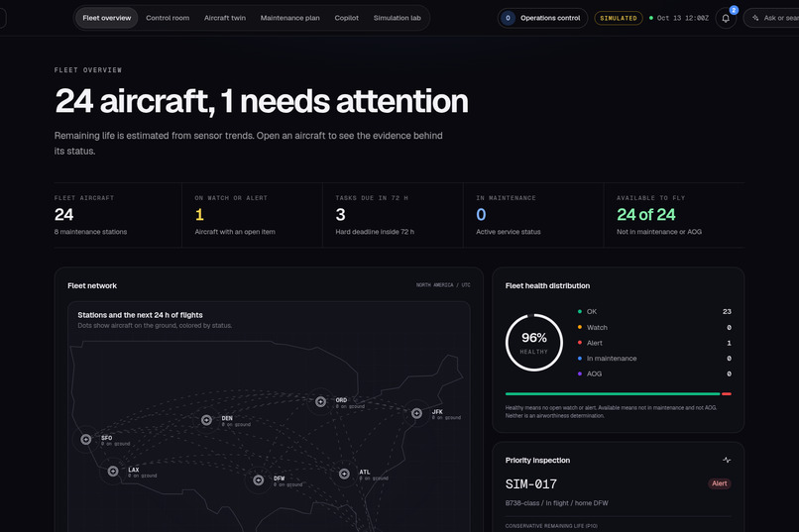Click the B738-class / In flight / home DFW text
799x532 pixels.
tap(556, 503)
